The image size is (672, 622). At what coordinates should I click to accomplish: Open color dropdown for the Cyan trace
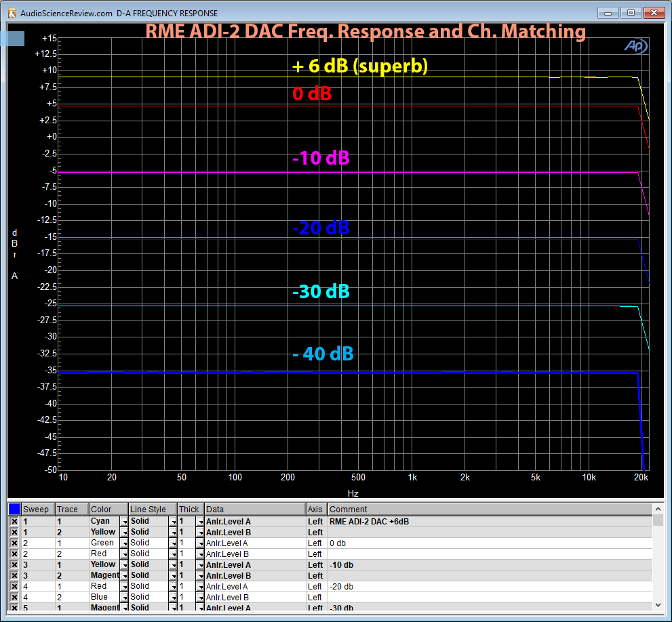tap(124, 522)
